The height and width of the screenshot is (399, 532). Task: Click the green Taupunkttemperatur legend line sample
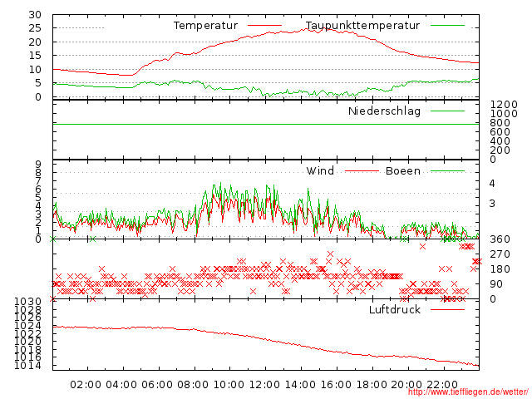click(447, 26)
